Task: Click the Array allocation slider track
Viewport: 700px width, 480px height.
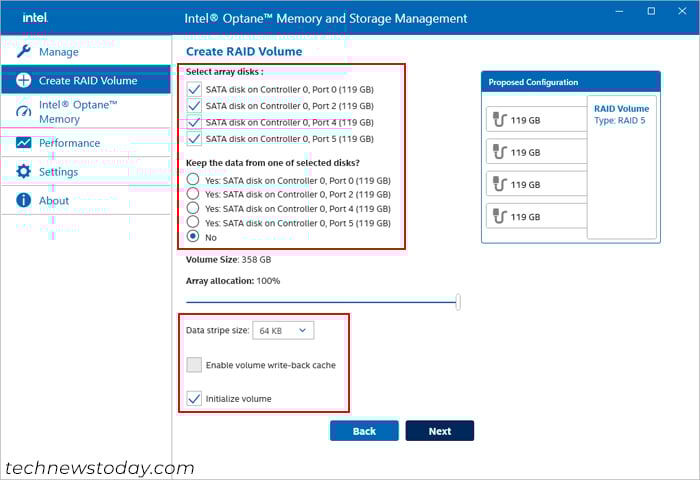Action: click(321, 302)
